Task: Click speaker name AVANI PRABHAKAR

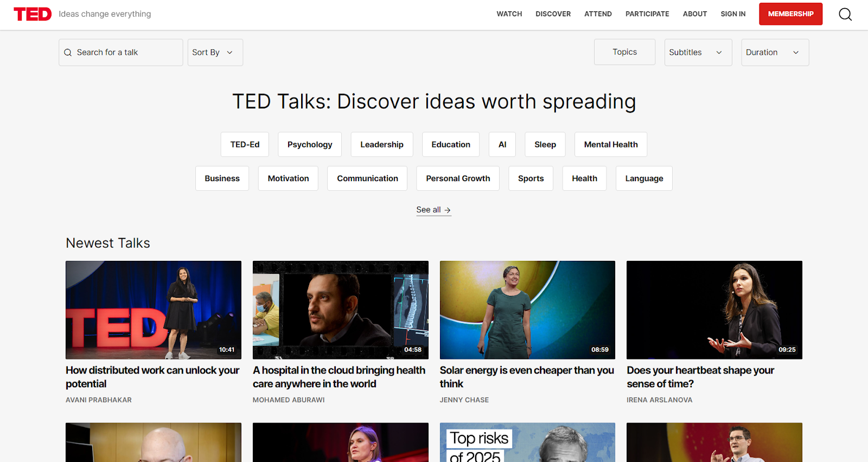Action: (x=99, y=400)
